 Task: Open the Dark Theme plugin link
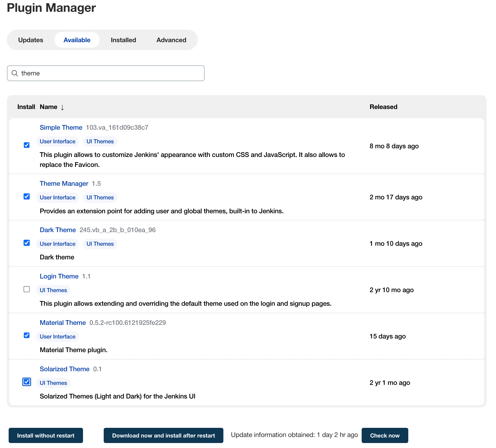[x=58, y=230]
